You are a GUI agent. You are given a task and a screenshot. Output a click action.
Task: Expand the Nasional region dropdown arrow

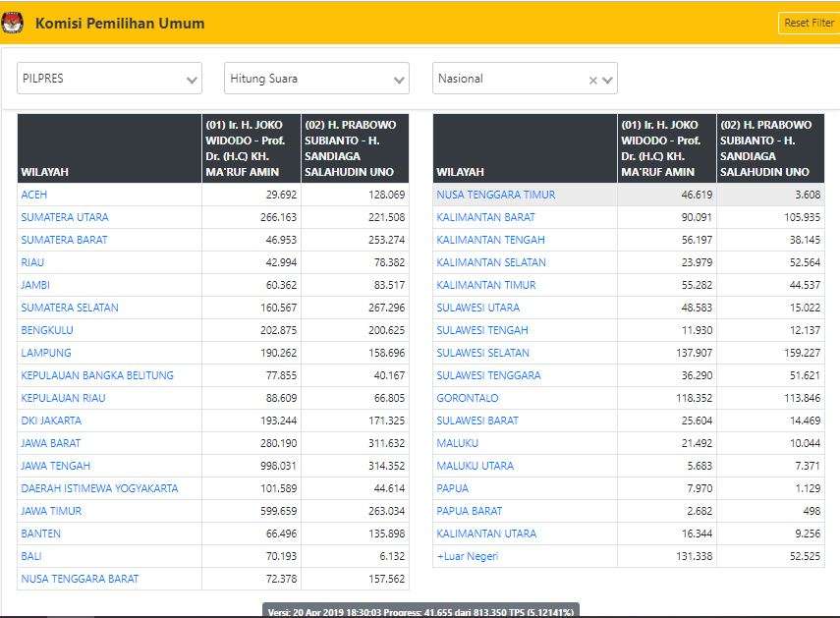click(x=607, y=80)
